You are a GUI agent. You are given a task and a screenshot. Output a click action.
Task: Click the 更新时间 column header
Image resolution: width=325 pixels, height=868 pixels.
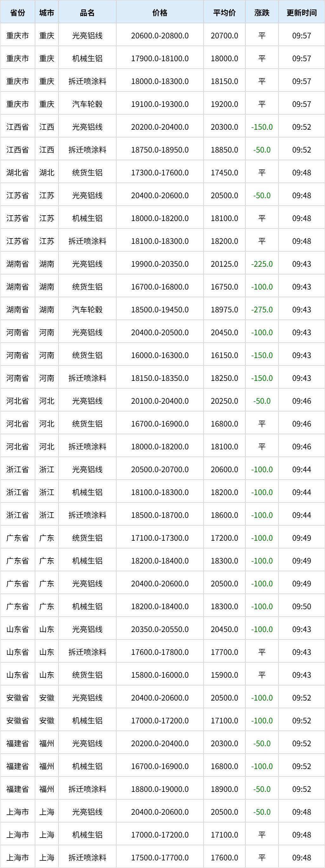pyautogui.click(x=302, y=13)
